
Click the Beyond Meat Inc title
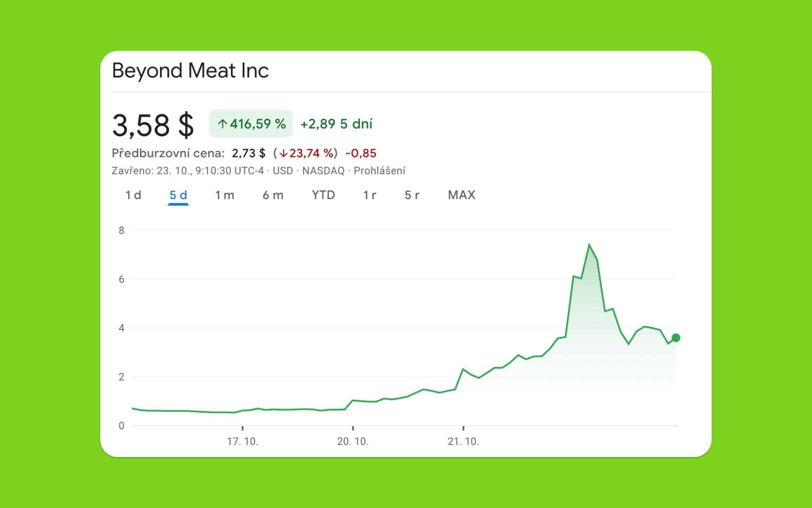pos(190,70)
